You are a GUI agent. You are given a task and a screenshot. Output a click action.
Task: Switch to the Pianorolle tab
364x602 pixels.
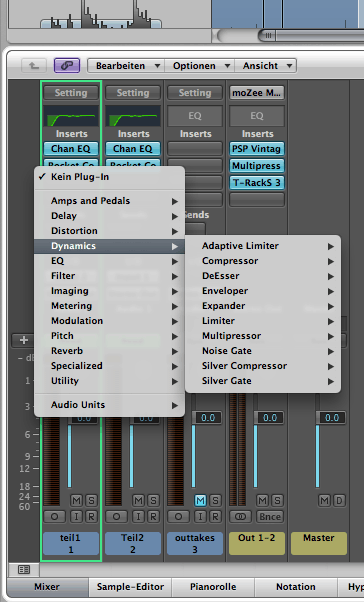213,587
